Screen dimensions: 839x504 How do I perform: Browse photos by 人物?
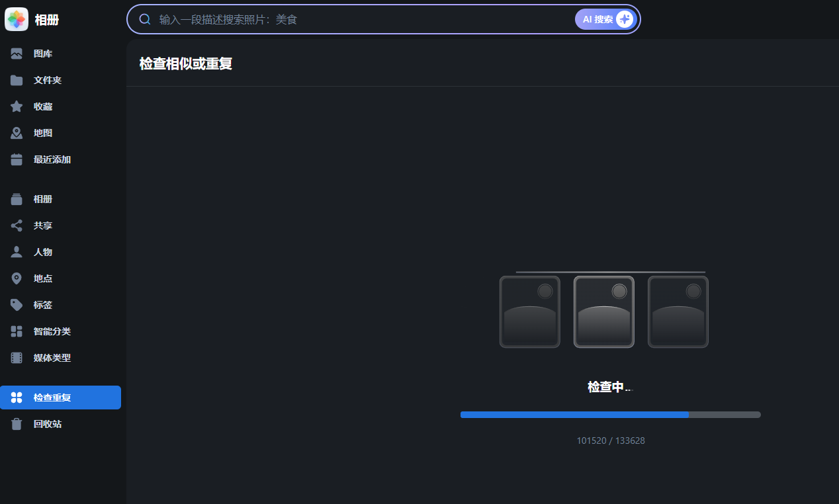[x=60, y=252]
